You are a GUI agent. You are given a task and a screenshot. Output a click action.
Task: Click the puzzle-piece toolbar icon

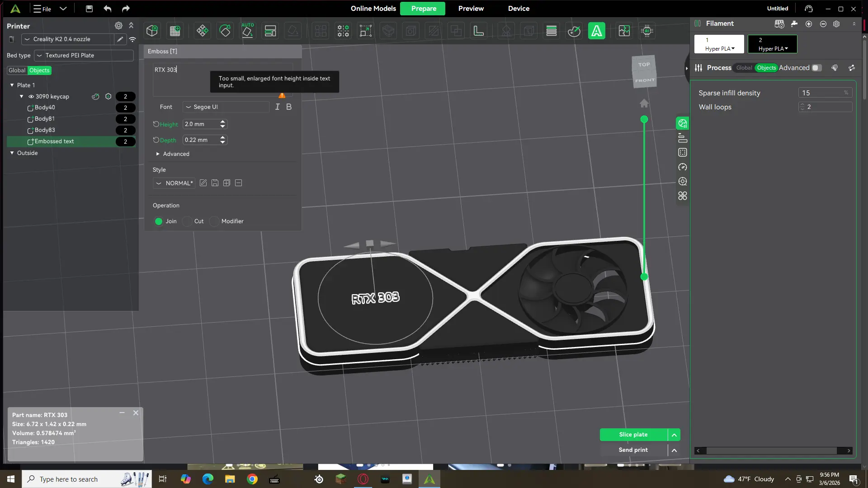click(x=624, y=31)
